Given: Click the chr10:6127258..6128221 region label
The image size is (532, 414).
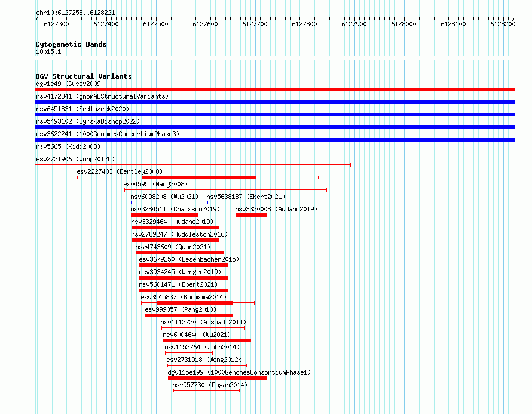Looking at the screenshot, I should pyautogui.click(x=75, y=13).
